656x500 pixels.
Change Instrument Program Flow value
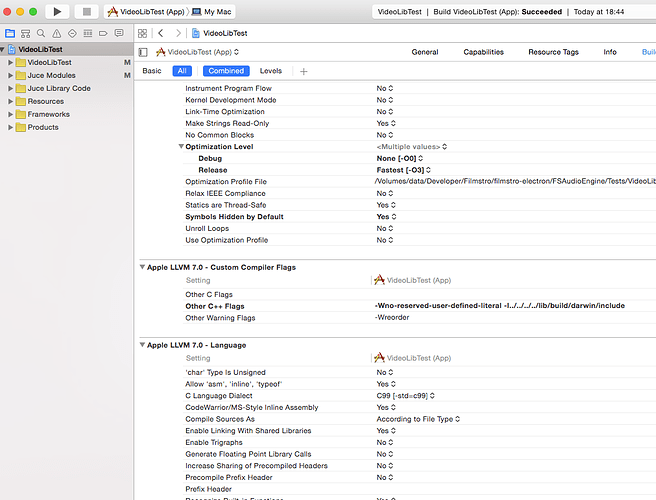pos(384,88)
